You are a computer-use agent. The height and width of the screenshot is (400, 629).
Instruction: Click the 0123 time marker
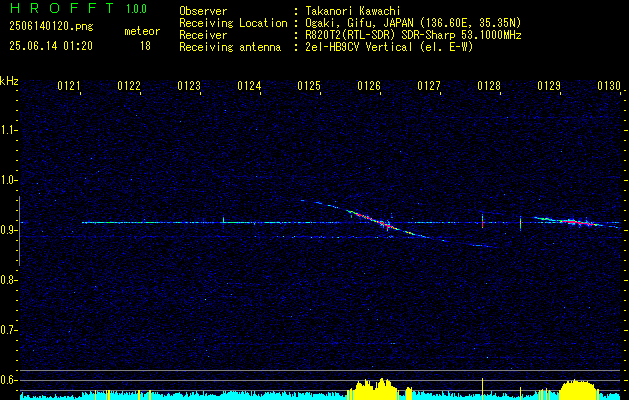point(189,86)
